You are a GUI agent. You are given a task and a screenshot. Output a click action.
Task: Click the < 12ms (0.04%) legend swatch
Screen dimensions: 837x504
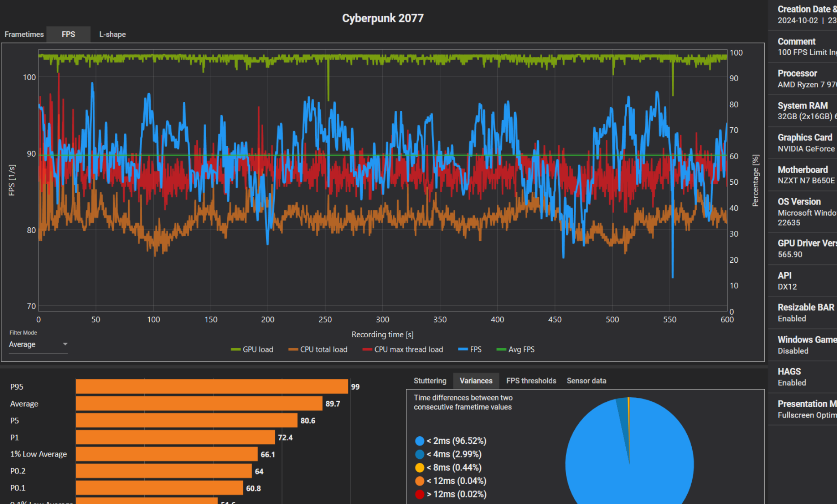420,481
